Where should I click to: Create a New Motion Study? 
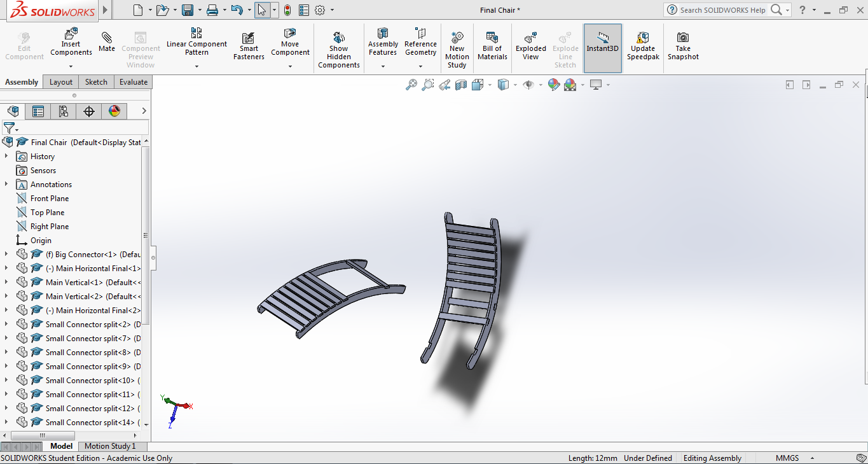click(x=457, y=50)
